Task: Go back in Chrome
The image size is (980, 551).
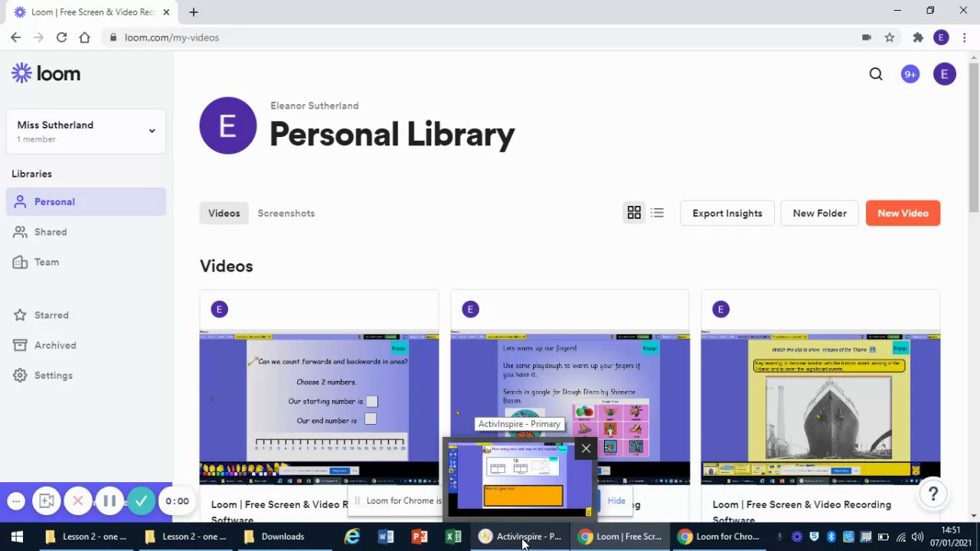Action: tap(15, 37)
